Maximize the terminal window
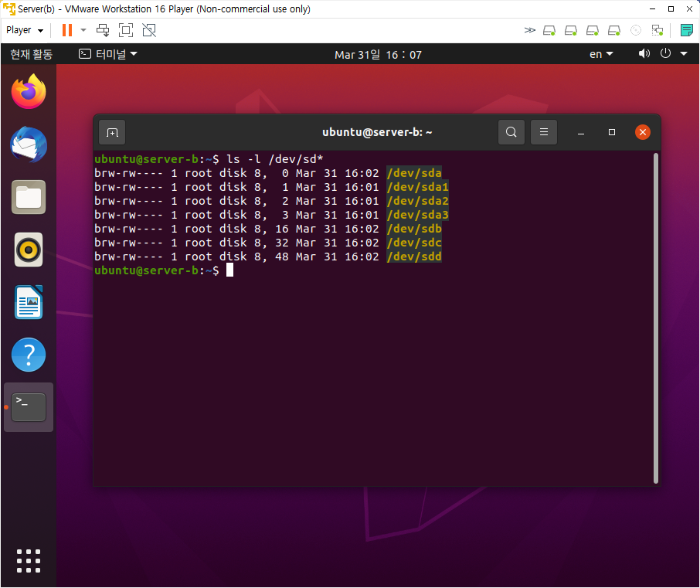 pos(612,132)
